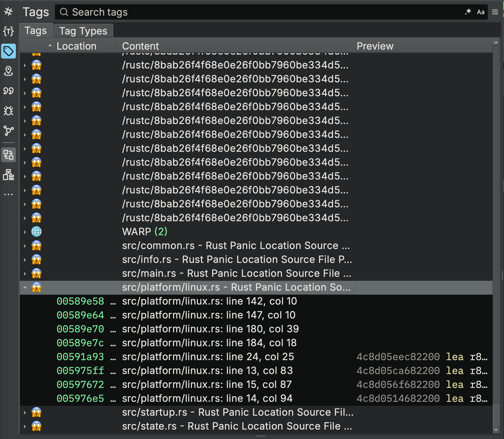Toggle case sensitive Aa search option
This screenshot has height=439, width=504.
481,12
